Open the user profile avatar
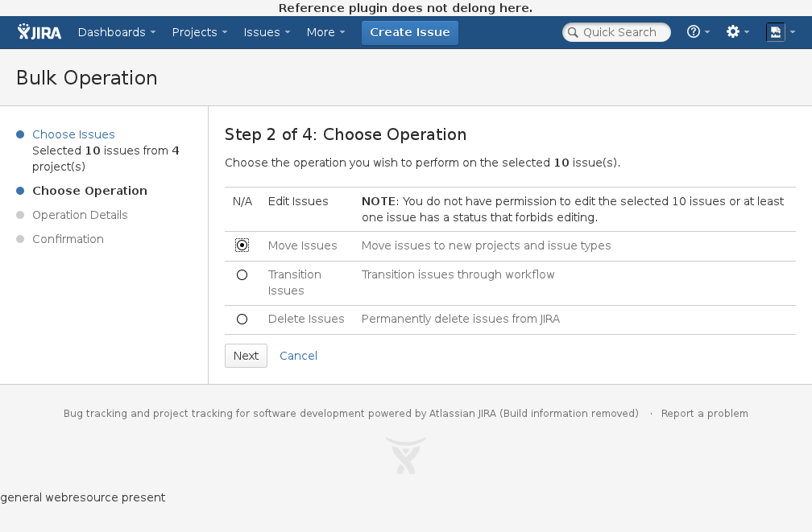812x532 pixels. [x=776, y=32]
